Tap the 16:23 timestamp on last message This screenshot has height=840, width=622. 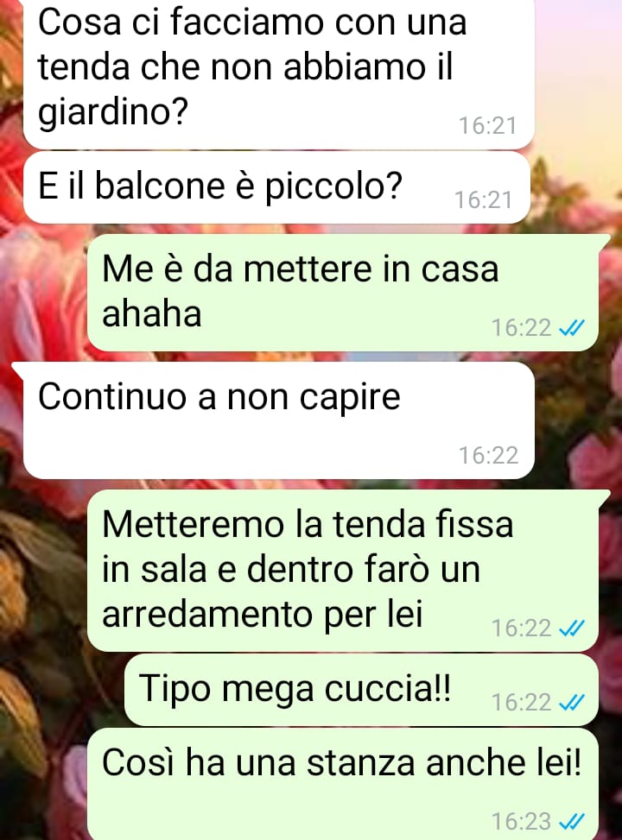pyautogui.click(x=521, y=821)
